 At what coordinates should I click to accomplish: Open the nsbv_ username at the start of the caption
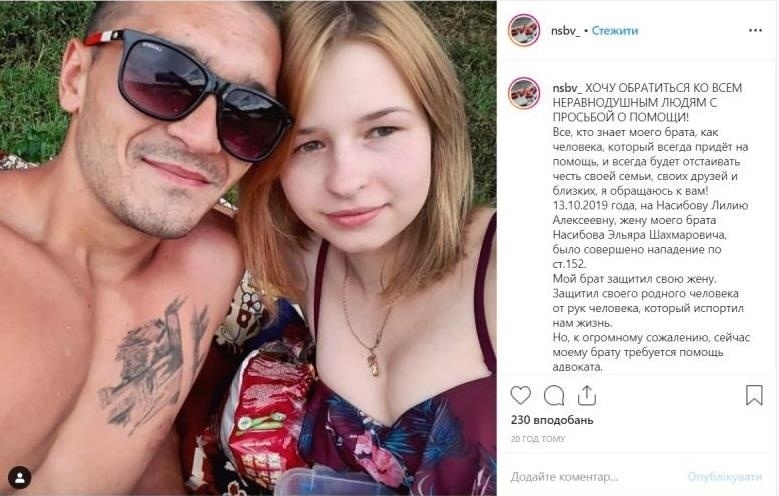tap(567, 88)
